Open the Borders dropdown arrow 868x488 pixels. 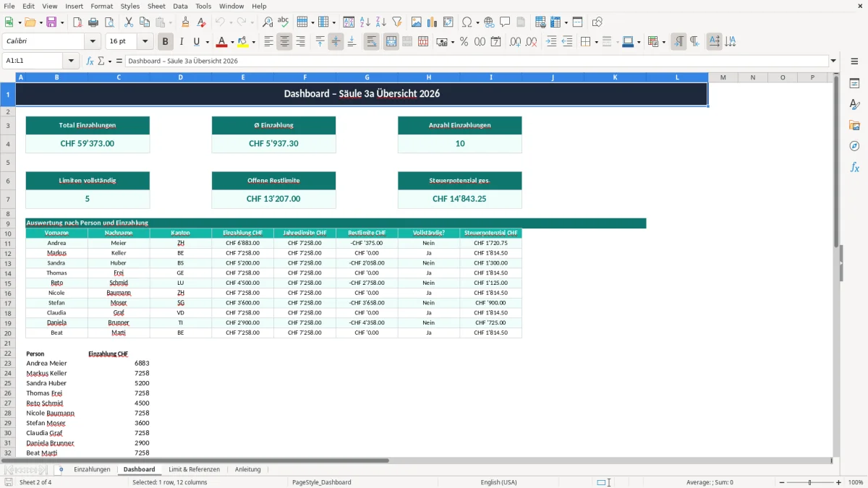[x=595, y=42]
